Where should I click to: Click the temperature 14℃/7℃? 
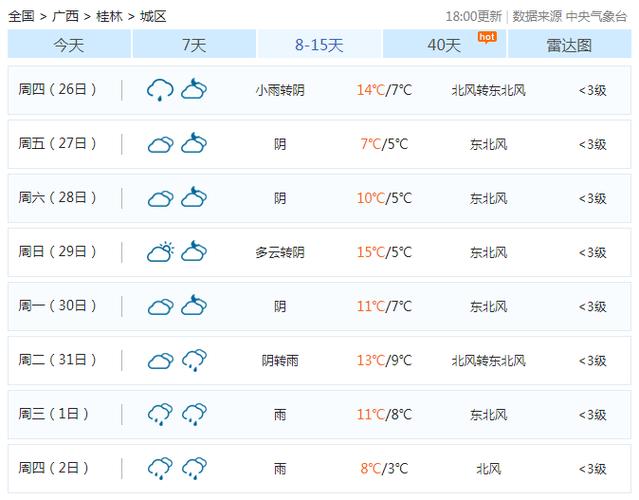tap(384, 90)
